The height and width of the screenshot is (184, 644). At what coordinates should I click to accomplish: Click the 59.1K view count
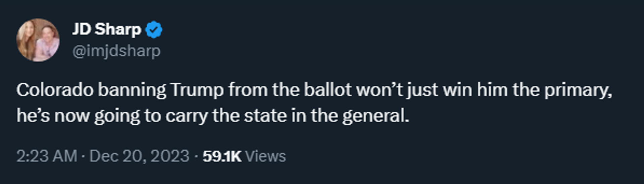tap(222, 156)
